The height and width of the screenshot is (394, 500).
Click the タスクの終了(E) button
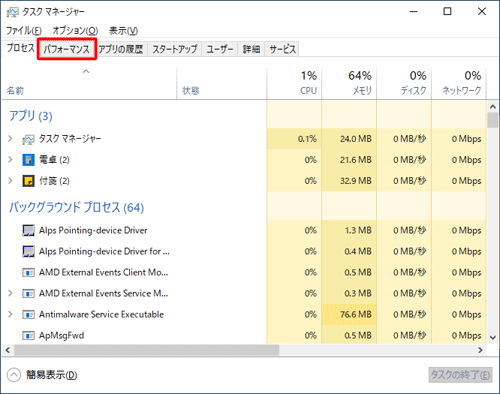pyautogui.click(x=460, y=375)
